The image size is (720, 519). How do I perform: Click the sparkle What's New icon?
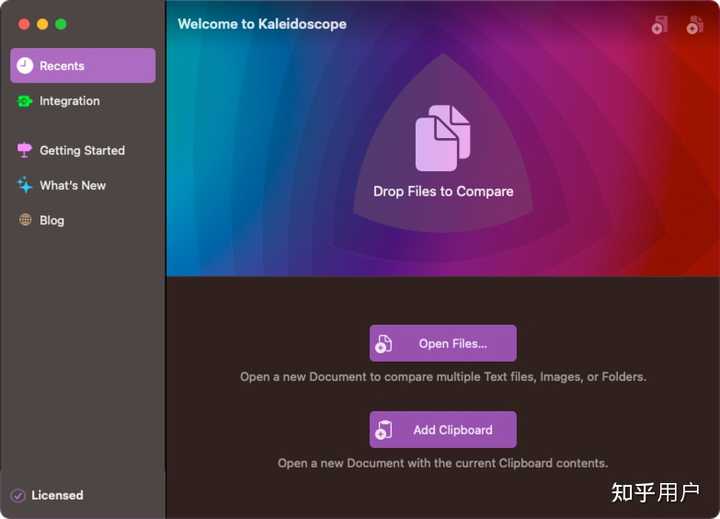click(x=24, y=185)
